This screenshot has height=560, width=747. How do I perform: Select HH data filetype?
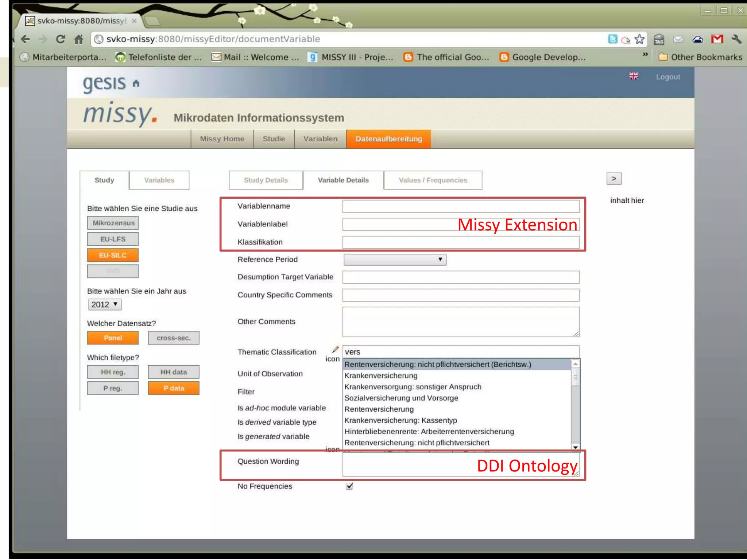[x=174, y=372]
